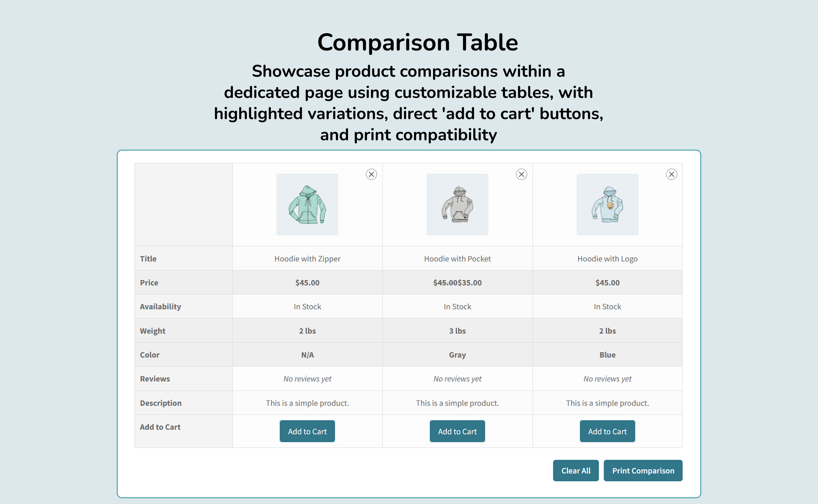Remove Hoodie with Pocket from the comparison
The height and width of the screenshot is (504, 818).
pyautogui.click(x=521, y=174)
